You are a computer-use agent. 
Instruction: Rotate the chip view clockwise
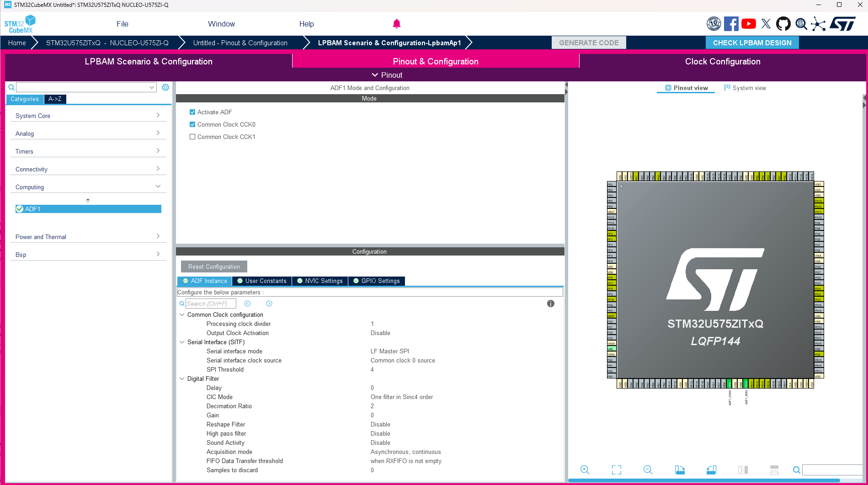pos(679,469)
